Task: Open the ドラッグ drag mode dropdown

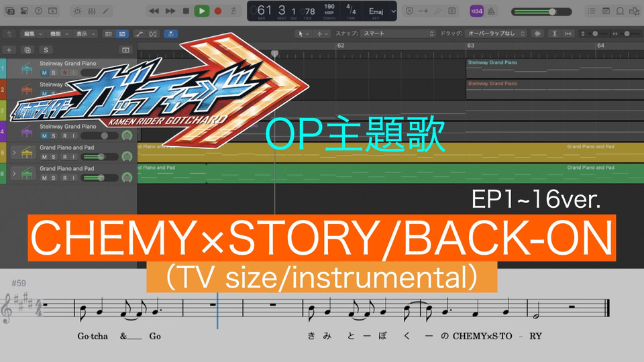Action: (x=496, y=34)
